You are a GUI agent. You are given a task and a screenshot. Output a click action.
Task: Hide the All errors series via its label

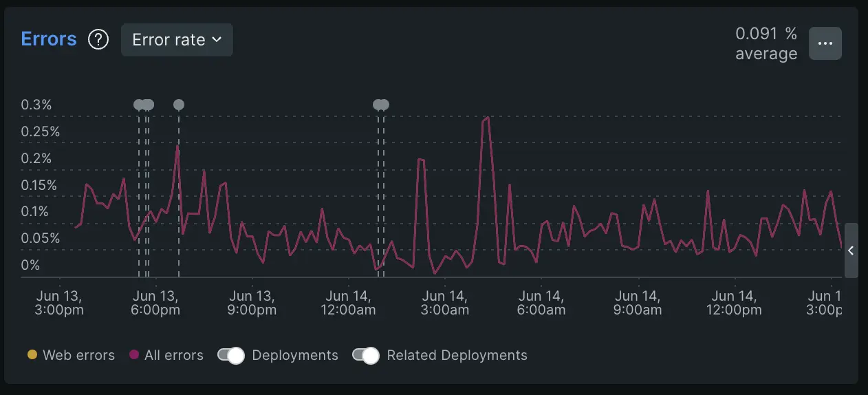coord(173,356)
